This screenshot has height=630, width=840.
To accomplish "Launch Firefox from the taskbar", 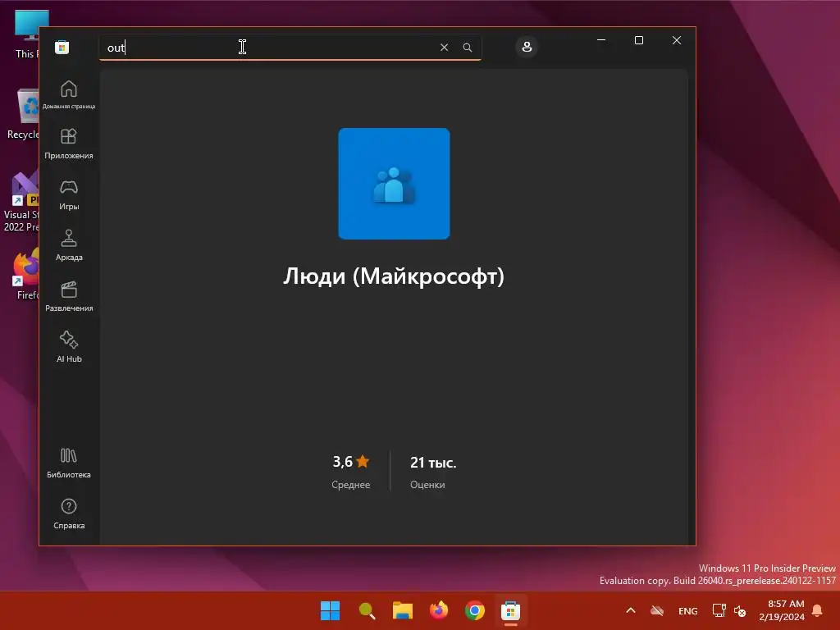I will 439,610.
